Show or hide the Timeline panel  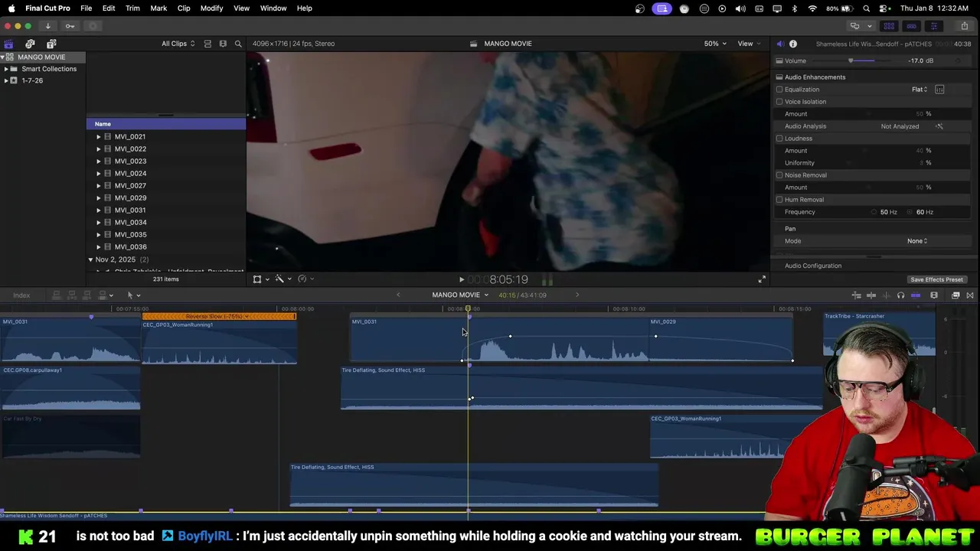(x=911, y=26)
